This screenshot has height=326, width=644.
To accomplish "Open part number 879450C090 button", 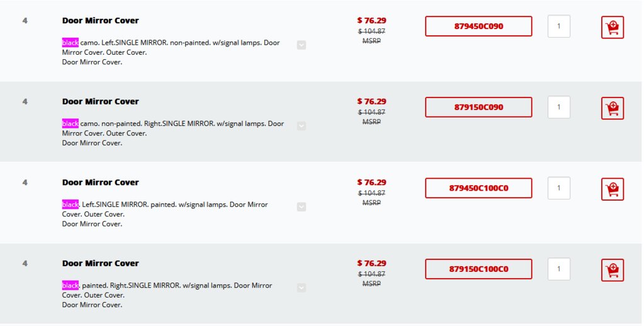I will [478, 26].
